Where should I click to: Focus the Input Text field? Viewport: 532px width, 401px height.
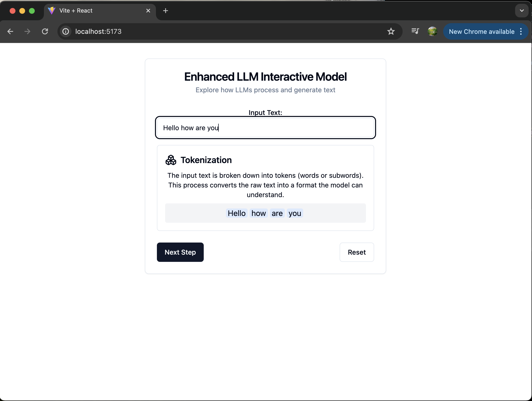265,128
